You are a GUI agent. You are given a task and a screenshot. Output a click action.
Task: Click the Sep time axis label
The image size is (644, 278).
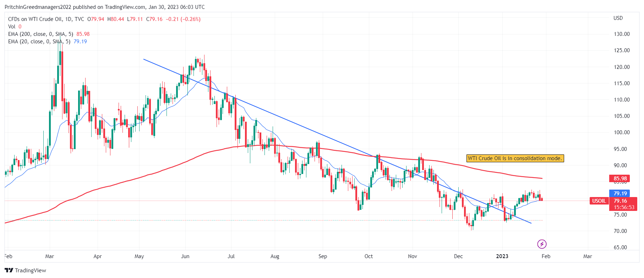click(323, 256)
